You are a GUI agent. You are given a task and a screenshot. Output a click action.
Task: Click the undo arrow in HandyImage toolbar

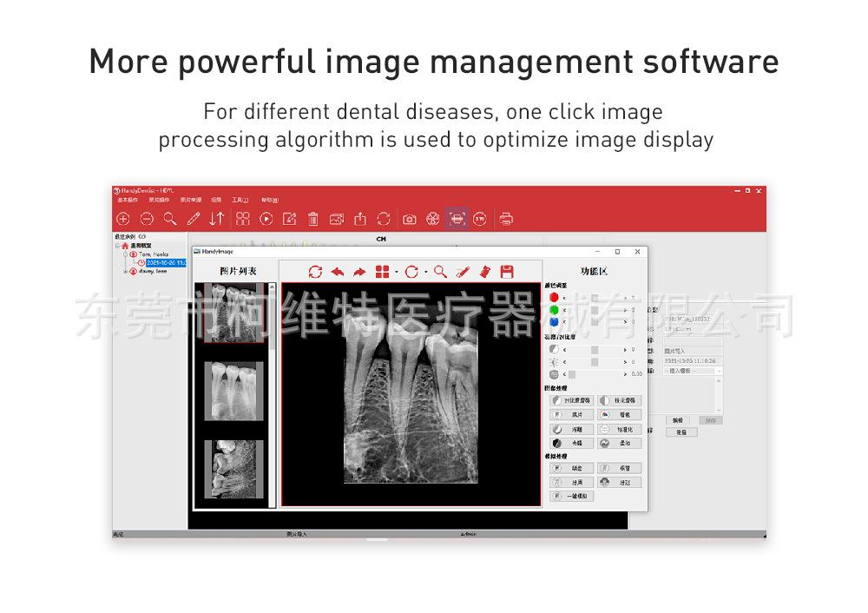338,272
